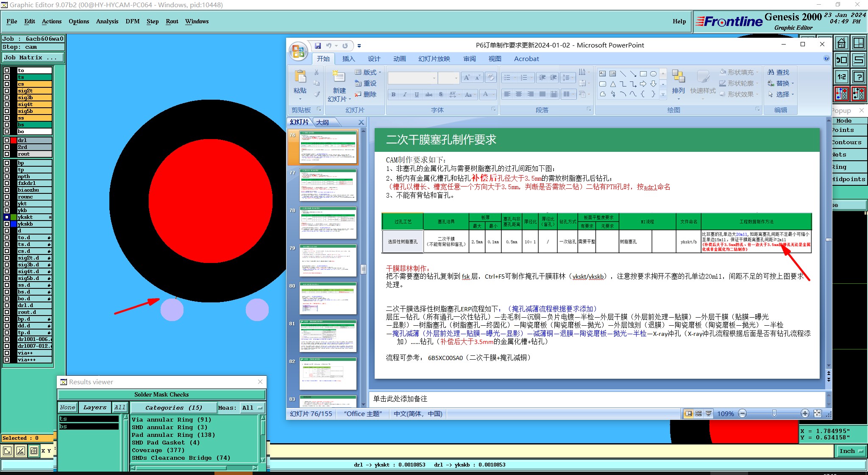Click the Categories (15) button
The width and height of the screenshot is (868, 475).
click(173, 408)
